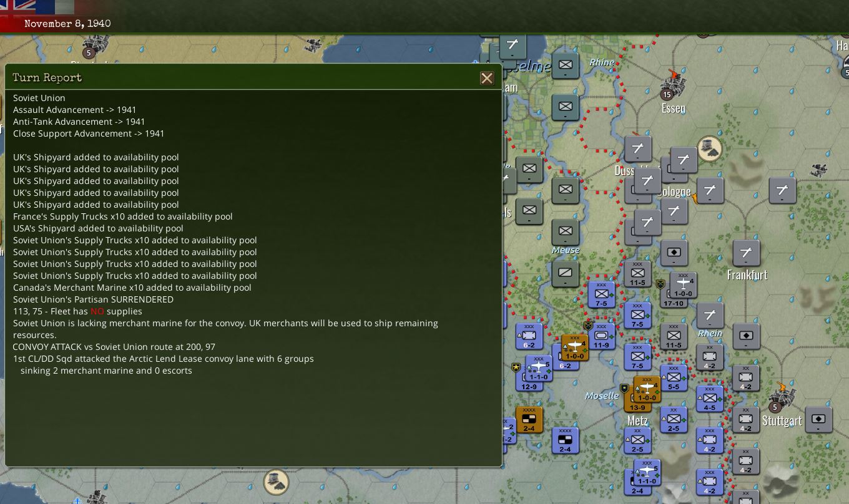This screenshot has width=849, height=504.
Task: Click star shield badge beside 12-9 stack
Action: pyautogui.click(x=516, y=368)
